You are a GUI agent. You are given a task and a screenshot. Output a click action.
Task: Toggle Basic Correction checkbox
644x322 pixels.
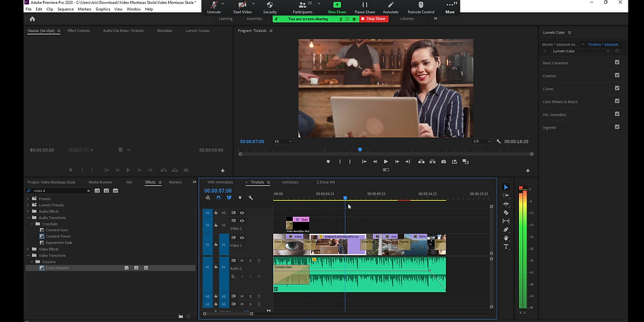[617, 62]
